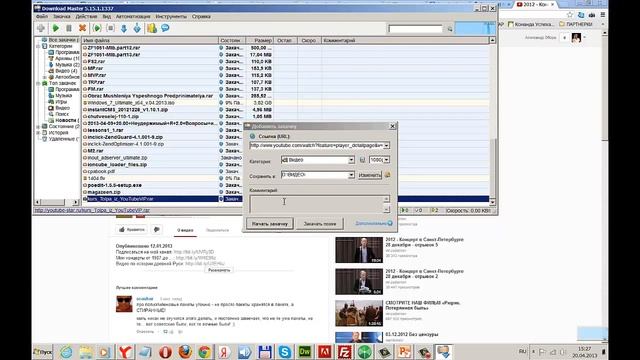
Task: Click the Pause download toolbar icon
Action: [x=69, y=28]
